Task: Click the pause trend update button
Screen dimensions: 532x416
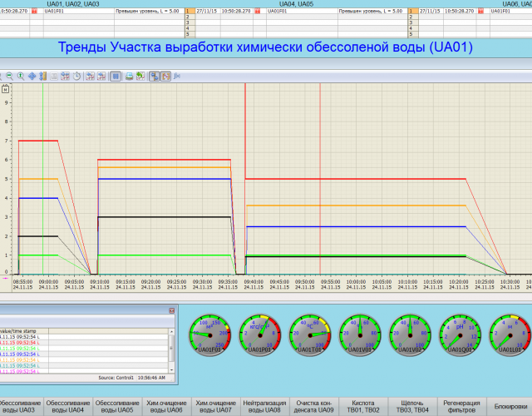Action: click(116, 76)
